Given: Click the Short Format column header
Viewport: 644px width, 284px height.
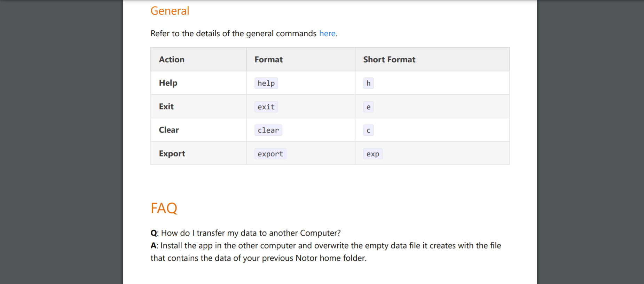Looking at the screenshot, I should click(x=389, y=60).
